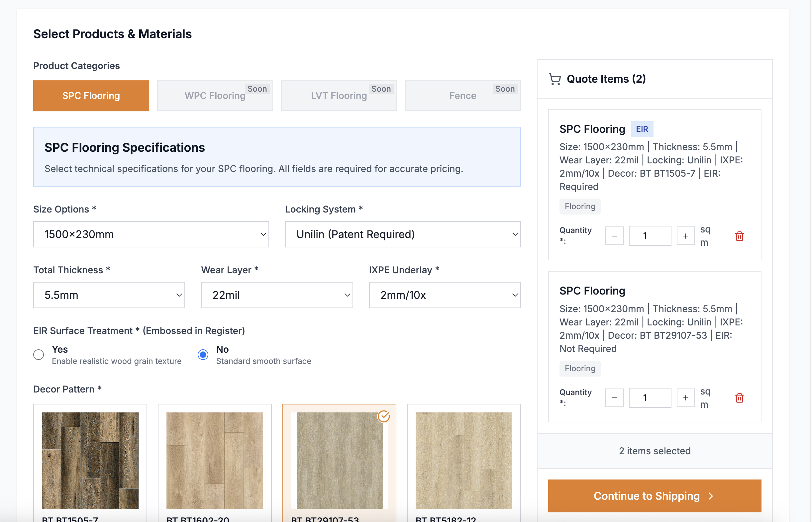Click the first item's quantity input field
Image resolution: width=812 pixels, height=522 pixels.
650,236
